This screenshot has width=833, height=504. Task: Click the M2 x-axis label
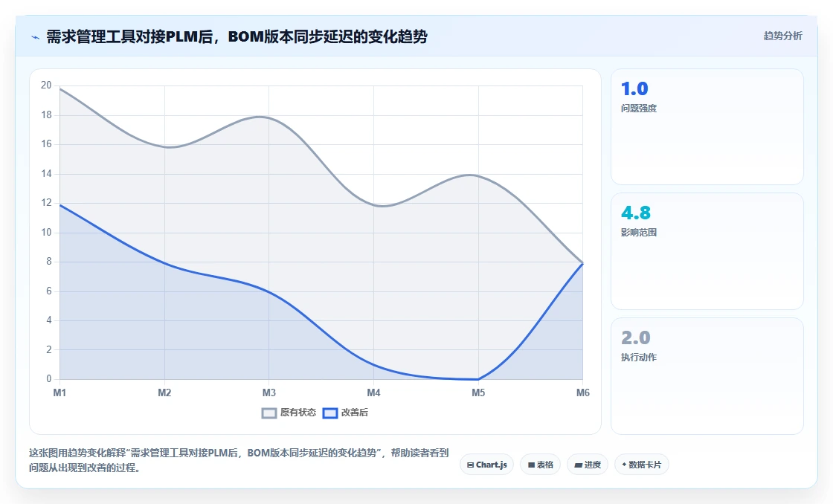coord(164,393)
